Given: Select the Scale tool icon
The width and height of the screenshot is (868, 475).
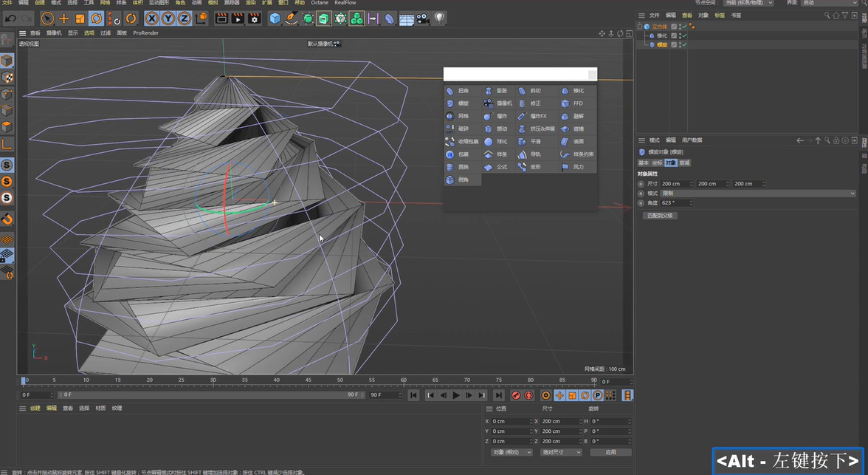Looking at the screenshot, I should (80, 19).
